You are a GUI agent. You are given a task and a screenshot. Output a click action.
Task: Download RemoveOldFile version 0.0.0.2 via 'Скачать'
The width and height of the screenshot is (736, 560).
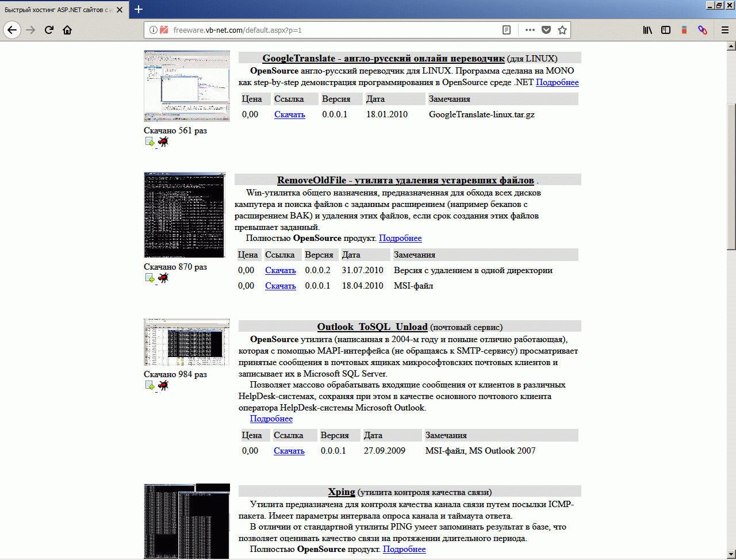(x=281, y=270)
